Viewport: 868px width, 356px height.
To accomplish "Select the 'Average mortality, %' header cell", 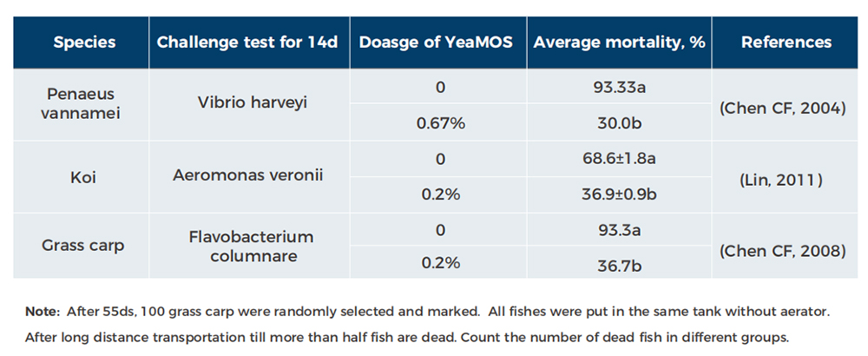I will 619,43.
